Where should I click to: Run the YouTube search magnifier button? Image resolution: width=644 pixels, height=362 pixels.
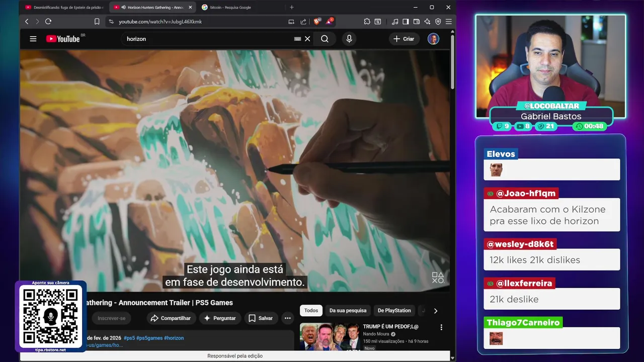(325, 39)
